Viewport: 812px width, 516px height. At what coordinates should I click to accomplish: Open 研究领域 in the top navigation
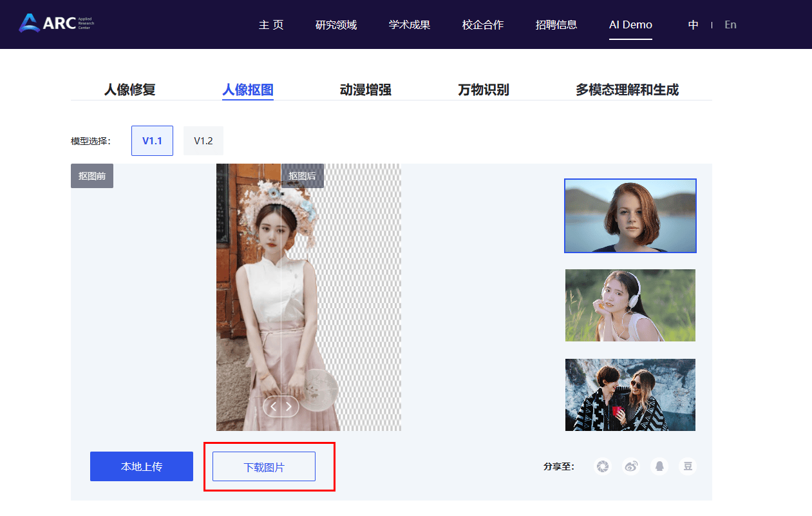pos(336,24)
